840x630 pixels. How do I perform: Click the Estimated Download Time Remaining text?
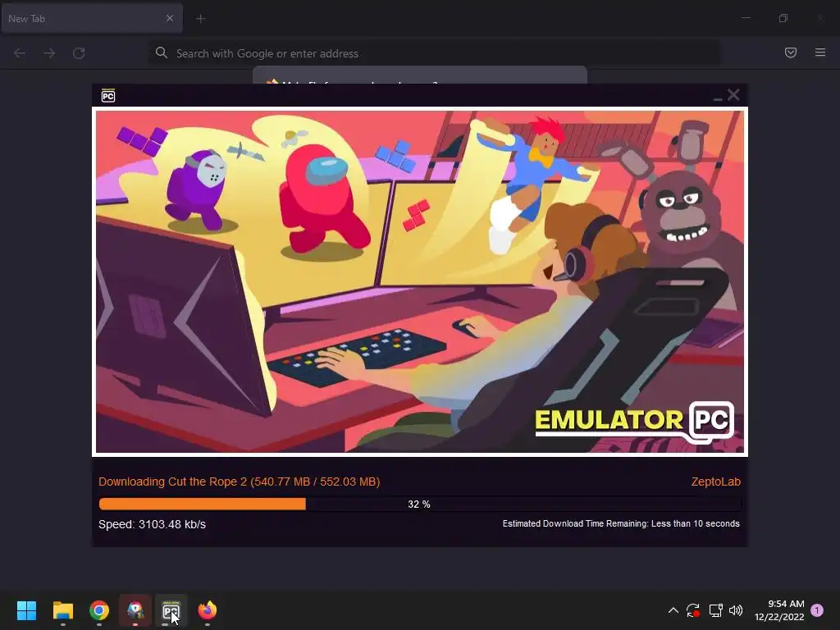[x=621, y=523]
